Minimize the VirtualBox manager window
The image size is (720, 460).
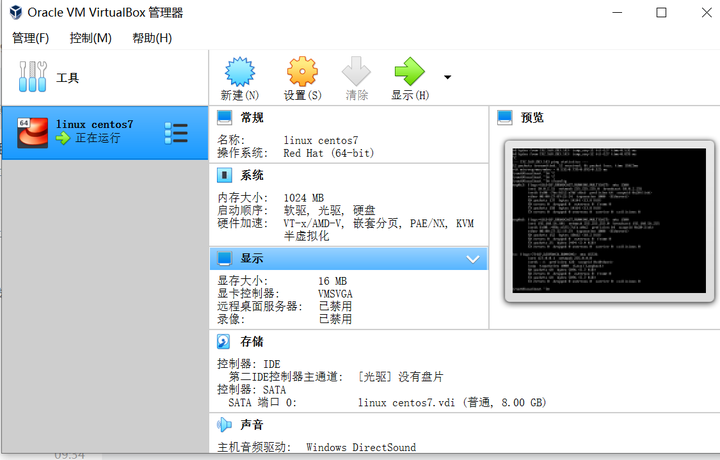click(x=617, y=12)
